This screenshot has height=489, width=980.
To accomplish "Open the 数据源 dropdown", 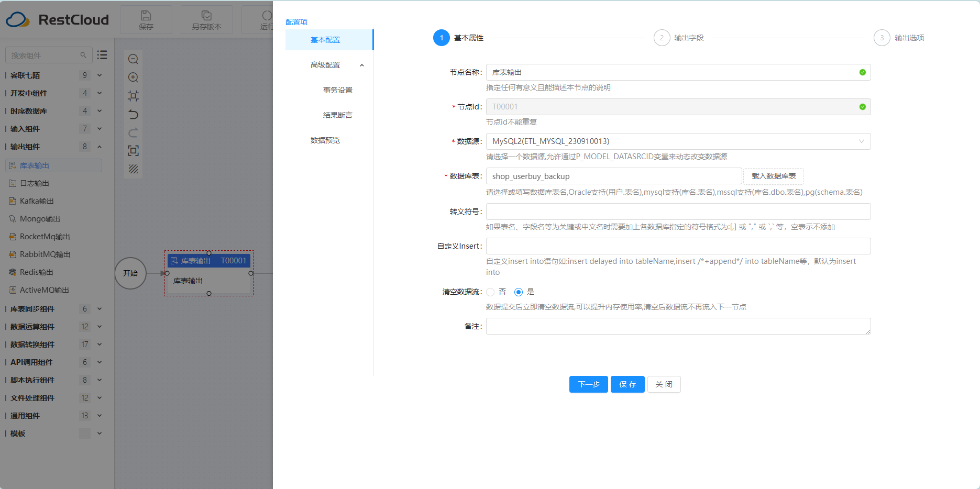I will [x=678, y=141].
